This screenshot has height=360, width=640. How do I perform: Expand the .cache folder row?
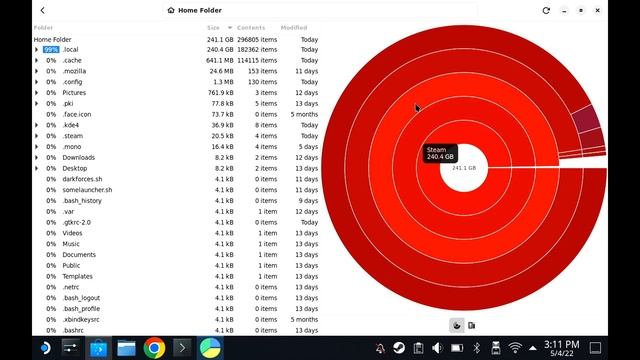pyautogui.click(x=36, y=60)
